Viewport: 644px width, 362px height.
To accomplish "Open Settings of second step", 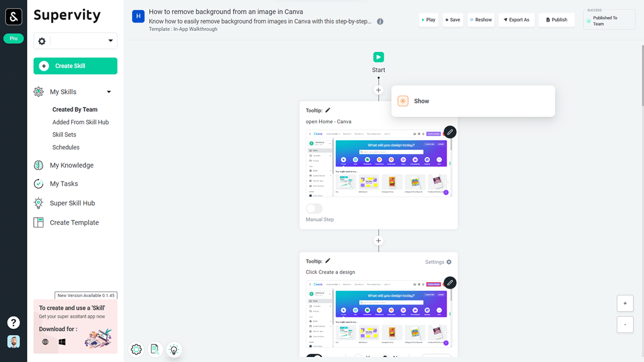I will [x=438, y=262].
